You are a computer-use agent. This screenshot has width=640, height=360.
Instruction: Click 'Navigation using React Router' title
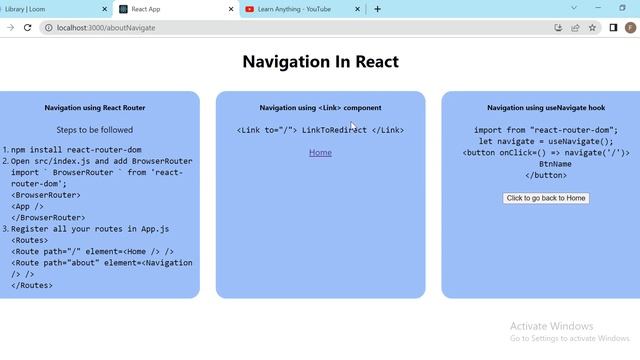pos(95,108)
